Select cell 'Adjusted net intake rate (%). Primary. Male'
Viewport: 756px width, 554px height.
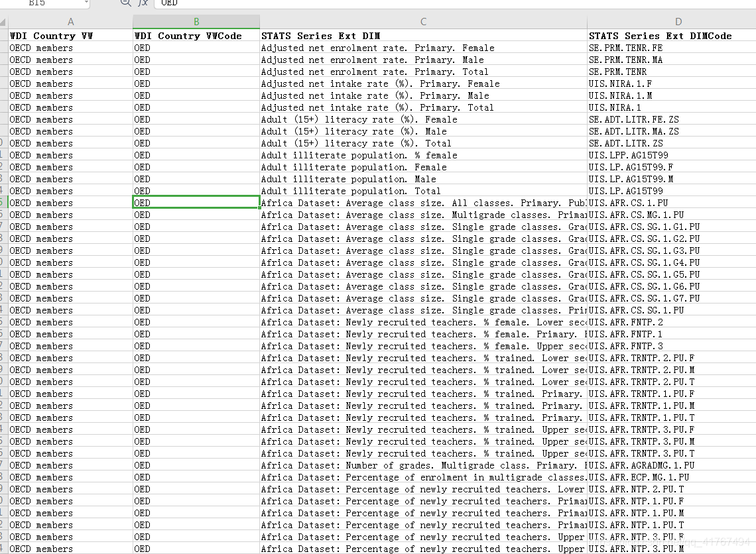pos(423,95)
